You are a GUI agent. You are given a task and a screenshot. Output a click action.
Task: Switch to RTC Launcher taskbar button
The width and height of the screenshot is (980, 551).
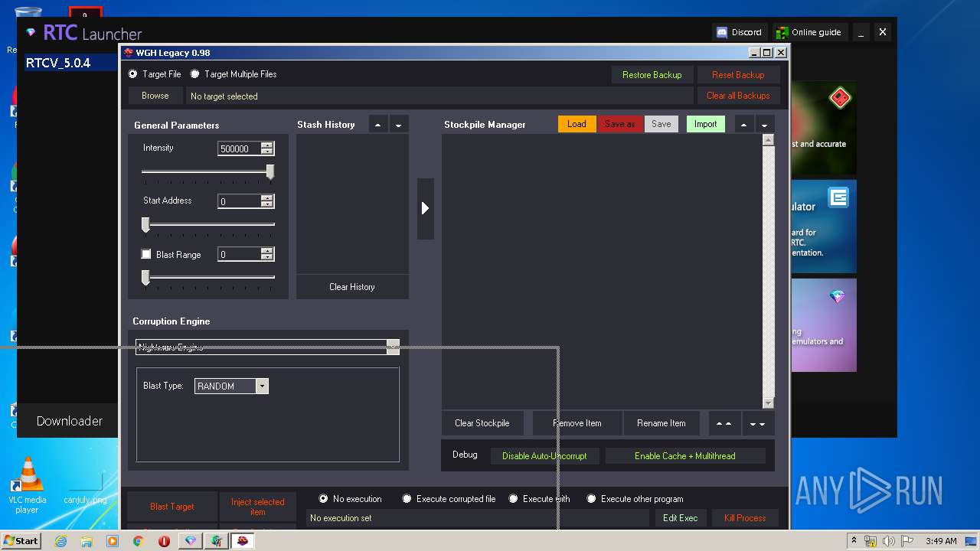coord(191,541)
